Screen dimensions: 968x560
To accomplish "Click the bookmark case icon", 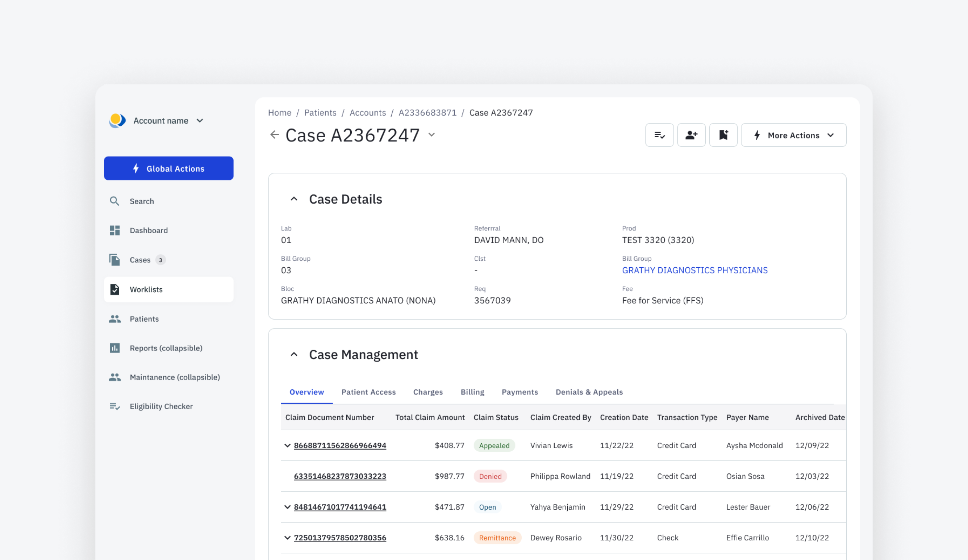I will tap(723, 135).
